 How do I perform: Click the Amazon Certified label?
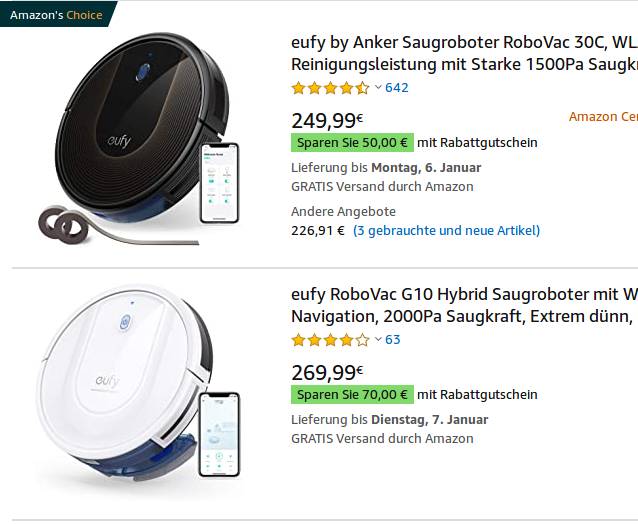604,117
